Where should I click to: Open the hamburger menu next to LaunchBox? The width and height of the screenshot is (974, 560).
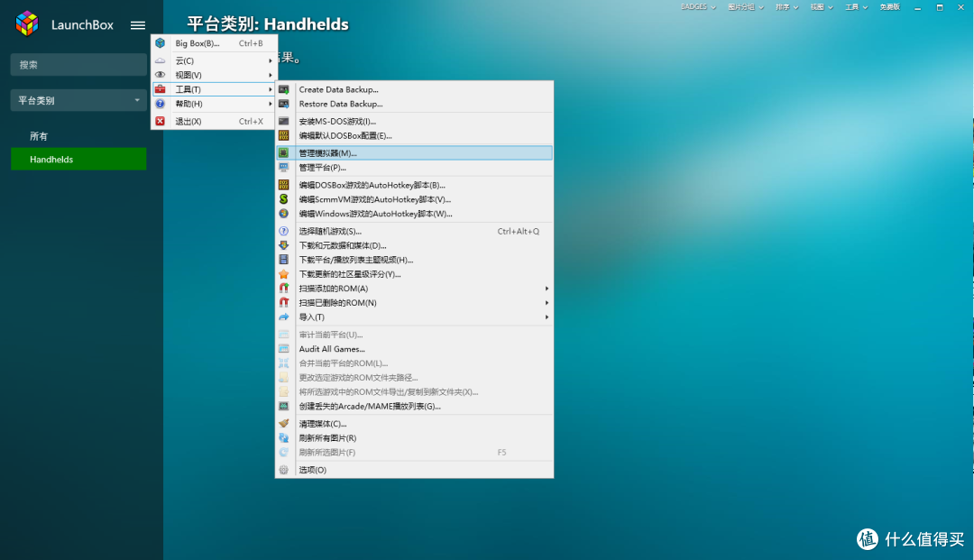pos(138,25)
